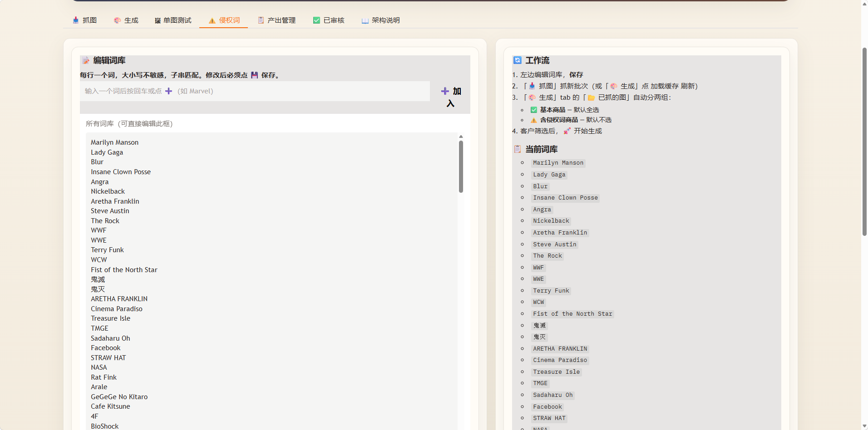Click '鬼滅' line in word list editor
868x430 pixels.
[98, 279]
